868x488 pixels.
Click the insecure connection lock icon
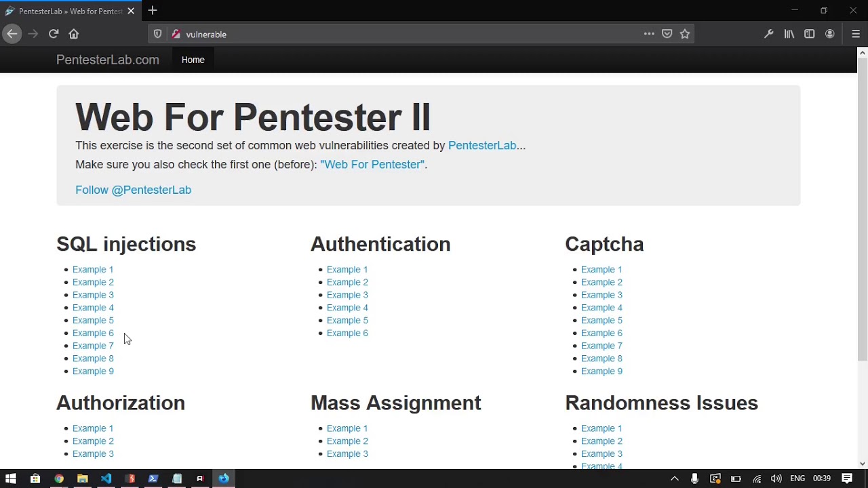(176, 34)
